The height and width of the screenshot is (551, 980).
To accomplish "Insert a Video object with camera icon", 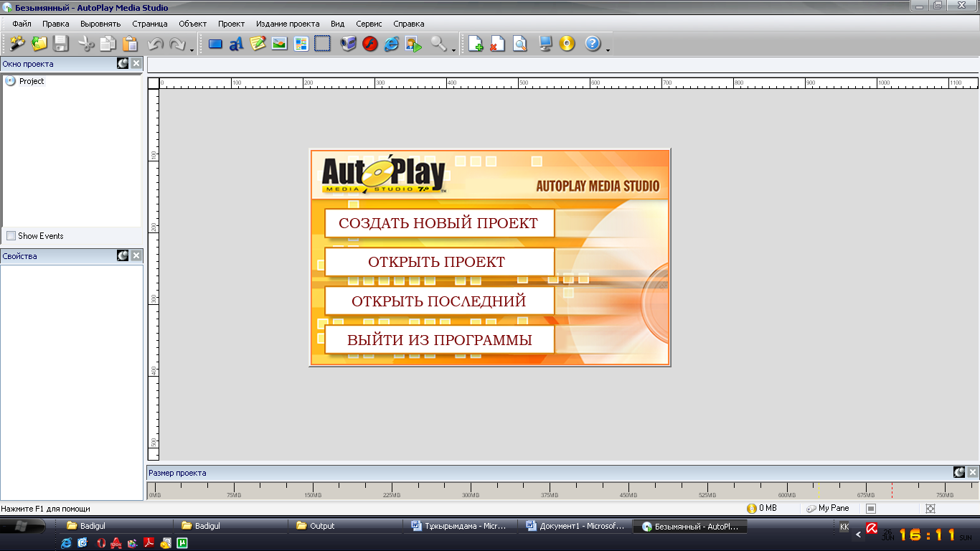I will pyautogui.click(x=349, y=44).
